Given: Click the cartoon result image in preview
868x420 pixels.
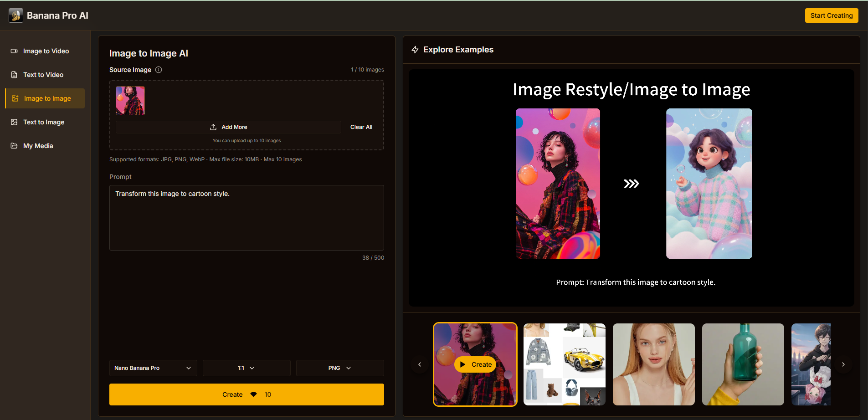Looking at the screenshot, I should [x=709, y=184].
